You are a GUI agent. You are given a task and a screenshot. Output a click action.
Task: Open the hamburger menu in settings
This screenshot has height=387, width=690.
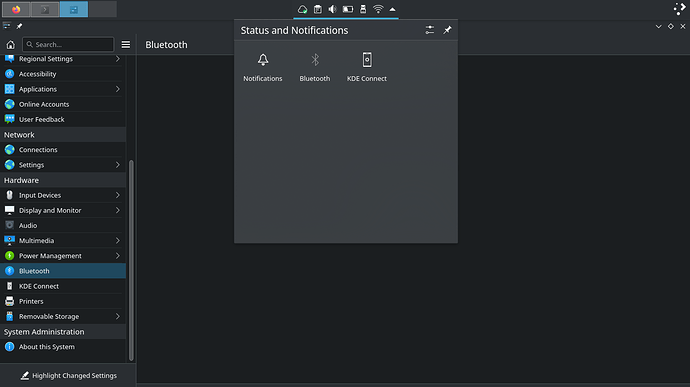pos(126,44)
